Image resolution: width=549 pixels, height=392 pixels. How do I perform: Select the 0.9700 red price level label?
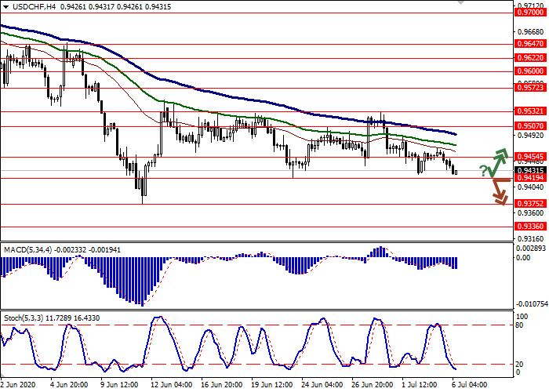(x=530, y=13)
